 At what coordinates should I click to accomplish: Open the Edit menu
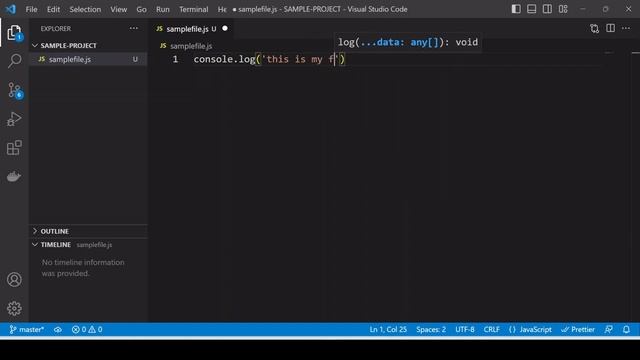click(x=53, y=9)
